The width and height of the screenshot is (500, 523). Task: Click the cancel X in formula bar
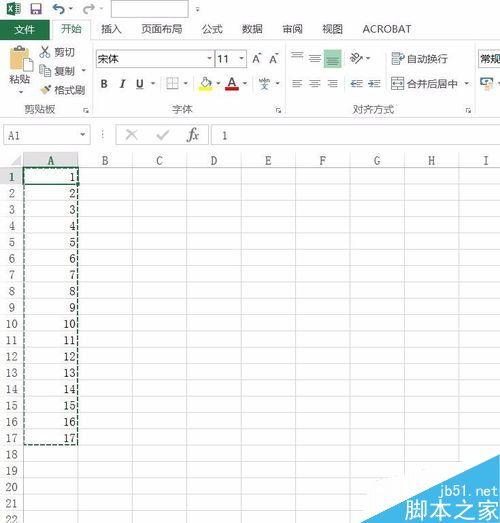coord(131,135)
